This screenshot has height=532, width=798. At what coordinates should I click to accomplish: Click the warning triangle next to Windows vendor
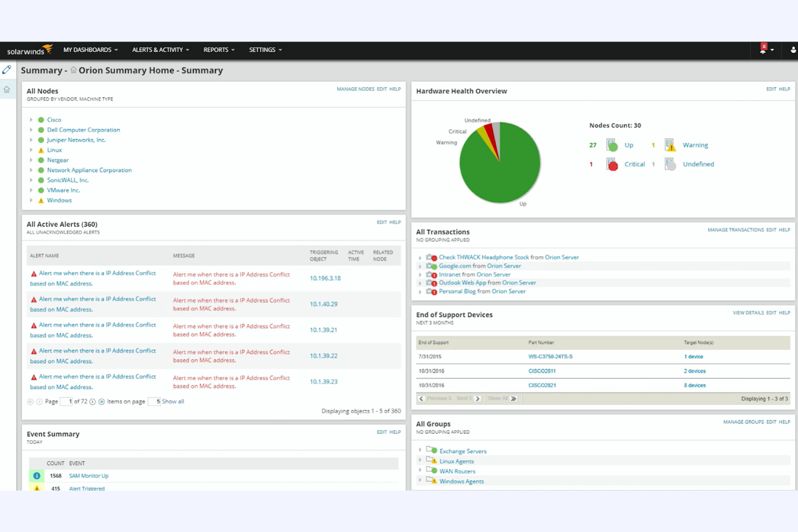pyautogui.click(x=41, y=200)
